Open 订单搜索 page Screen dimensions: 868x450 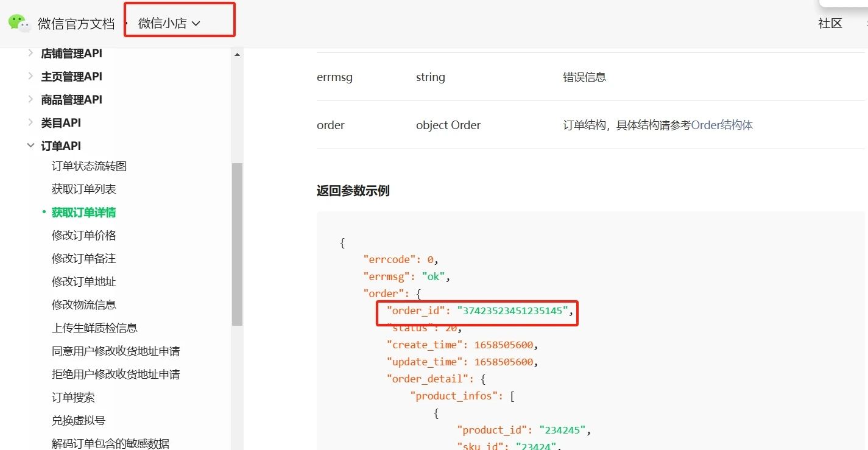(x=73, y=398)
